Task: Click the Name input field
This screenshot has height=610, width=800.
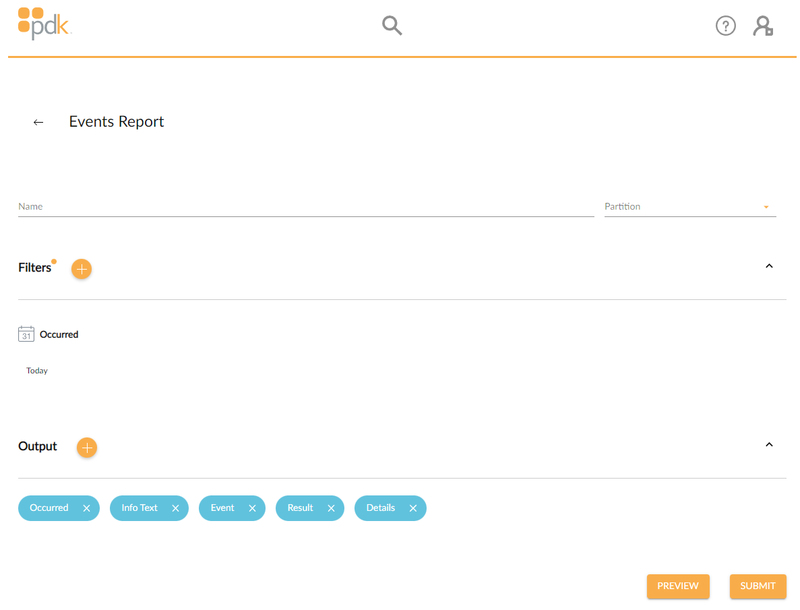Action: point(306,207)
